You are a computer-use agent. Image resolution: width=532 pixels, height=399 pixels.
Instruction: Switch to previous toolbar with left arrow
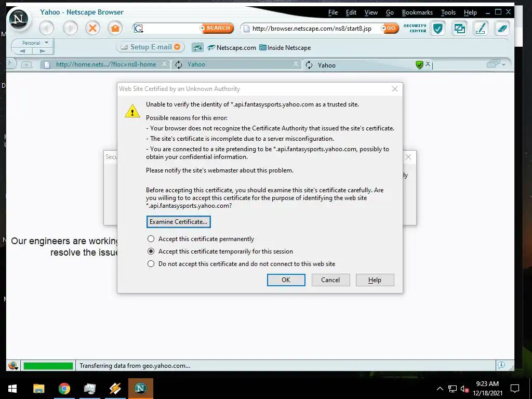pyautogui.click(x=22, y=51)
